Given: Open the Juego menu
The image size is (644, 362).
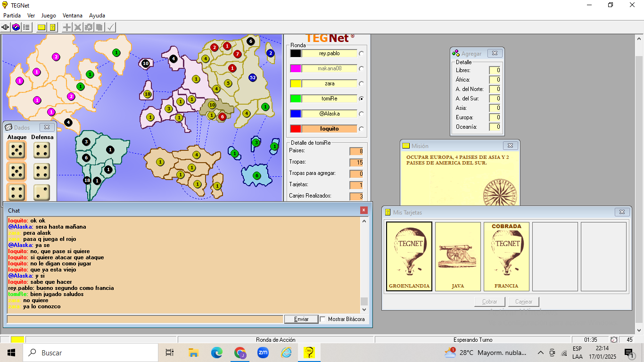Looking at the screenshot, I should pyautogui.click(x=49, y=16).
